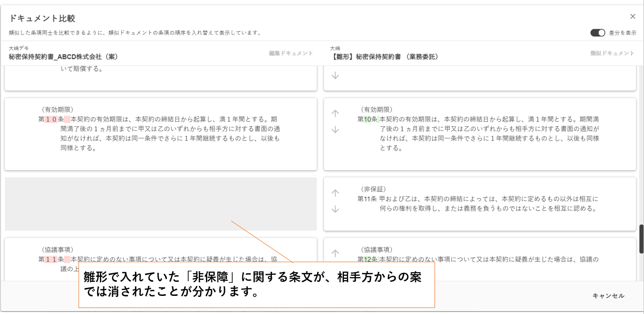Toggle the 差分を表示 switch

pyautogui.click(x=598, y=33)
